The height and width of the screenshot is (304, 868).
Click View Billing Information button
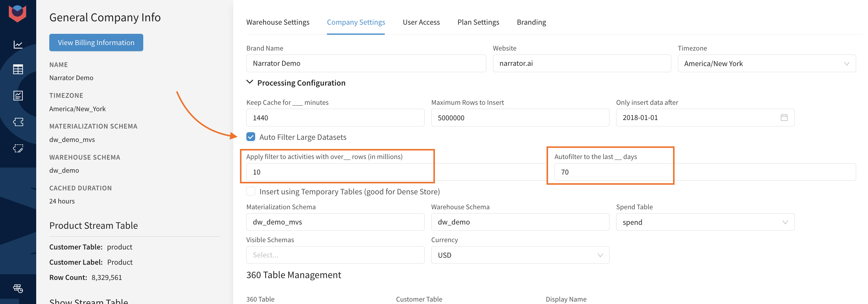point(96,43)
